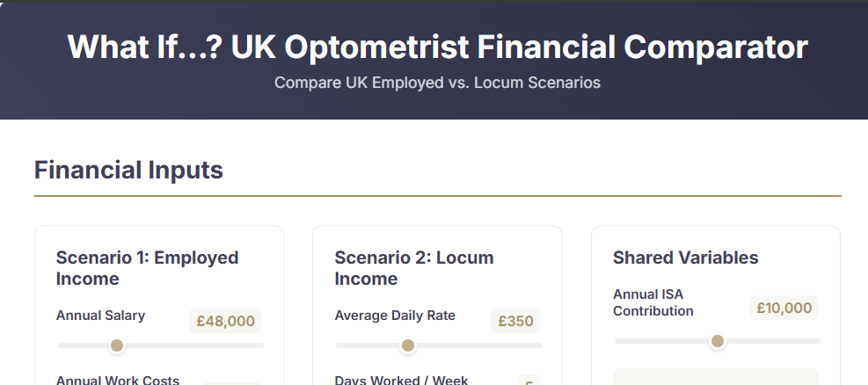Click the £10,000 ISA value badge
This screenshot has height=385, width=868.
point(784,308)
